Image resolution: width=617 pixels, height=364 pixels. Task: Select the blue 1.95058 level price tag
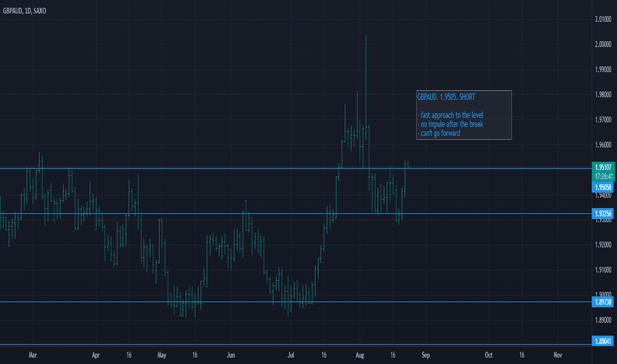click(x=603, y=187)
